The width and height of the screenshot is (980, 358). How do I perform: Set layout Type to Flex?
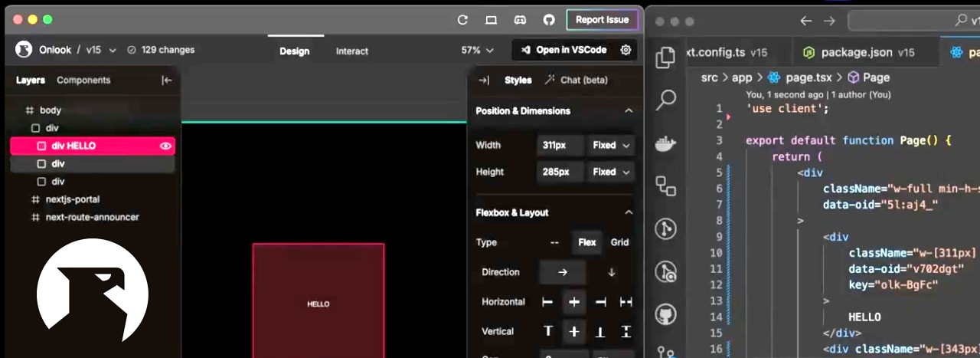(587, 242)
